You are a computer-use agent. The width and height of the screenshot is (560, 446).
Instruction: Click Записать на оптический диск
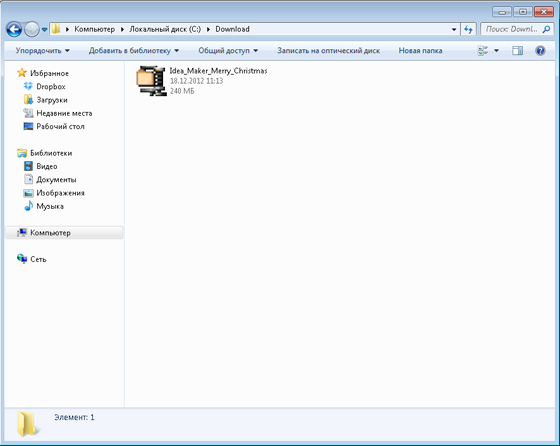329,51
